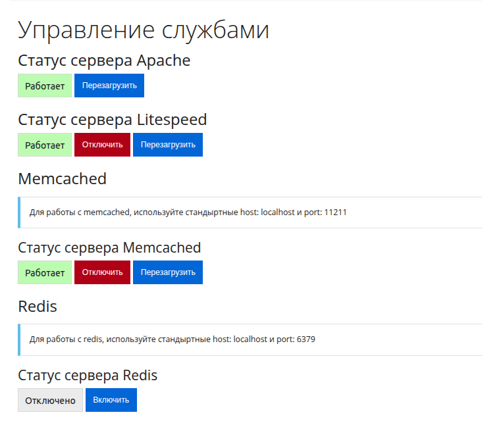Image resolution: width=482 pixels, height=448 pixels.
Task: Click the standalone 'Memcached' section heading
Action: coord(62,179)
